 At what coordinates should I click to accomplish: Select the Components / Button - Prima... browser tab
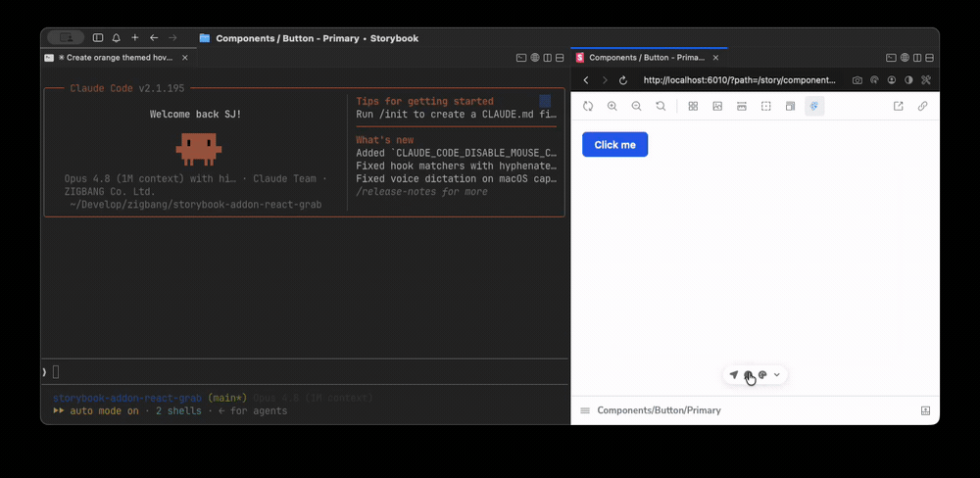pos(649,58)
